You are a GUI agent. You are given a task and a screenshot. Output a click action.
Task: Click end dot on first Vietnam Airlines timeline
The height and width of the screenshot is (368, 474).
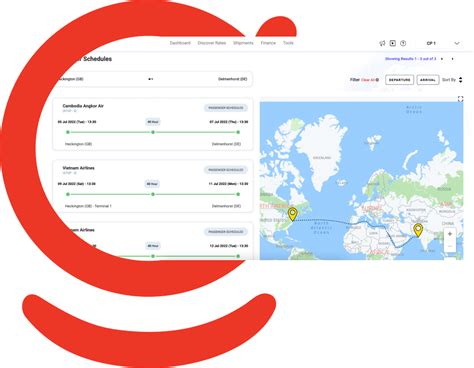(238, 194)
